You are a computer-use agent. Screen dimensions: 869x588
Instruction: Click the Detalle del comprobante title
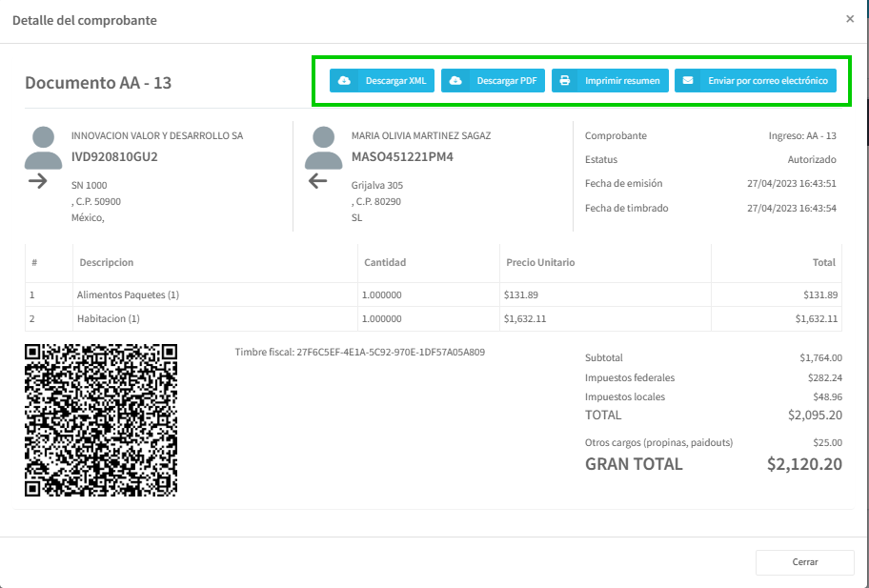pyautogui.click(x=85, y=21)
